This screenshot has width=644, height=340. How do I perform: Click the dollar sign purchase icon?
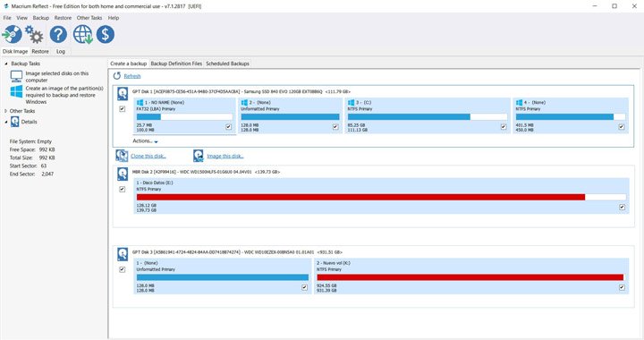tap(106, 35)
